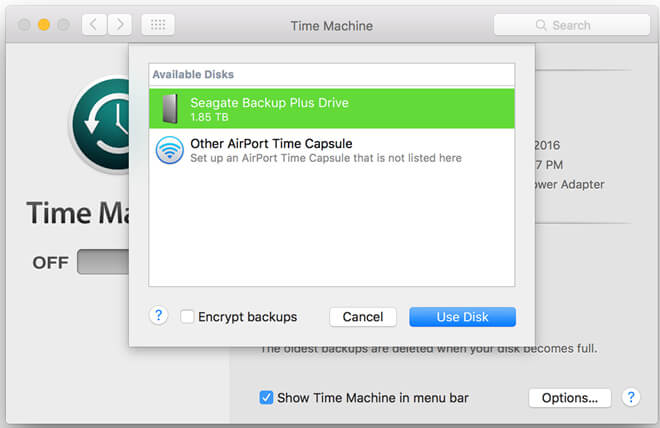Uncheck Show Time Machine in menu bar
This screenshot has height=428, width=660.
(x=266, y=397)
